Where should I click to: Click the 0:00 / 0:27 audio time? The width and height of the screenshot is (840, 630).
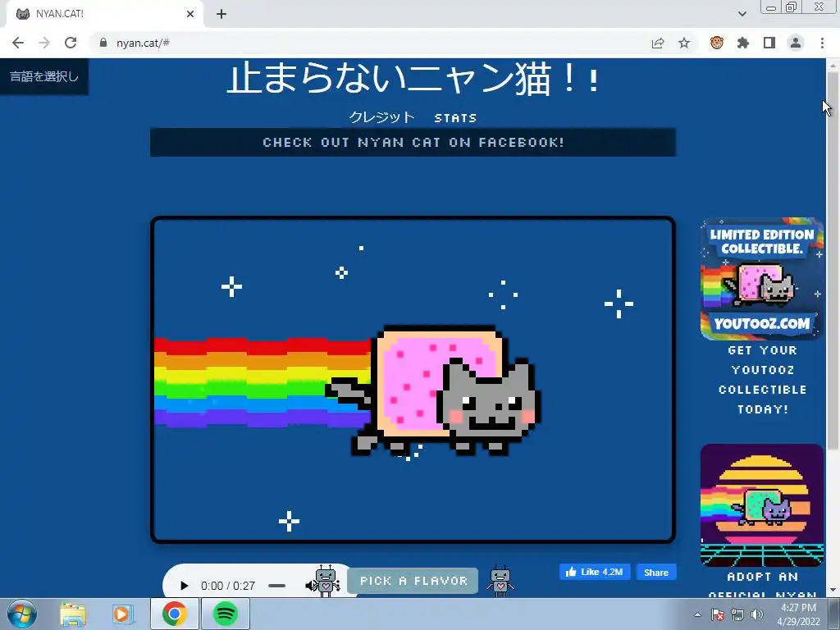228,586
